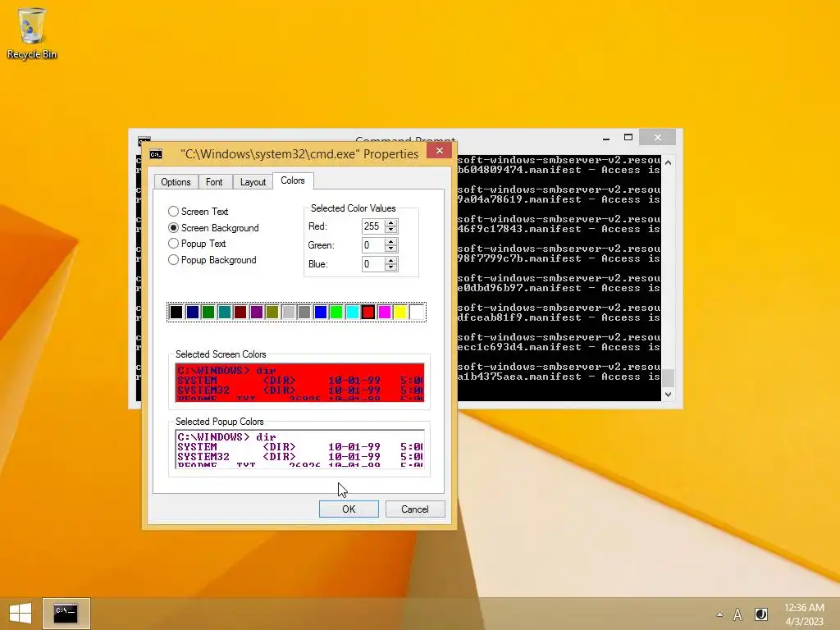
Task: Pick the bright blue color swatch
Action: [x=321, y=313]
